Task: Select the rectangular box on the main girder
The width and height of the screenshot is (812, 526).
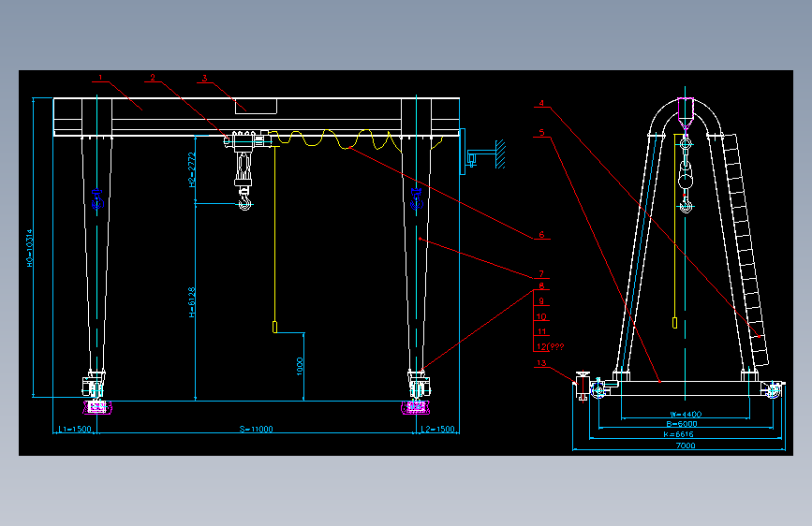Action: click(x=256, y=106)
